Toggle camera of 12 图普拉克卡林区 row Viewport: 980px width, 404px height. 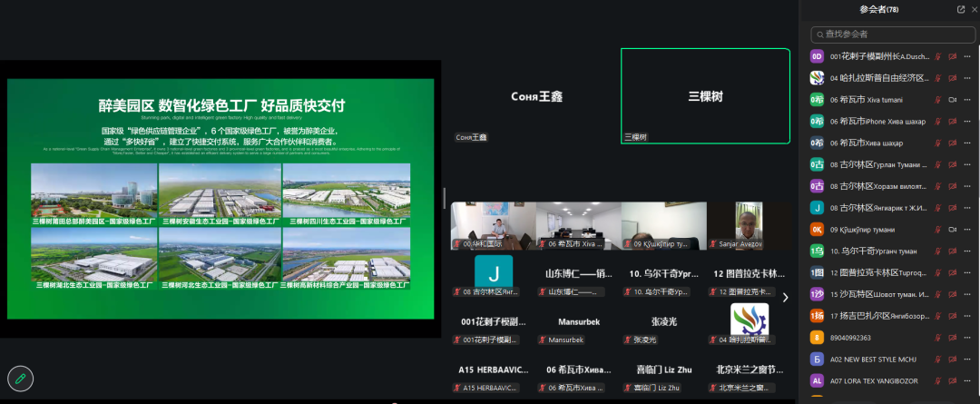click(x=953, y=272)
